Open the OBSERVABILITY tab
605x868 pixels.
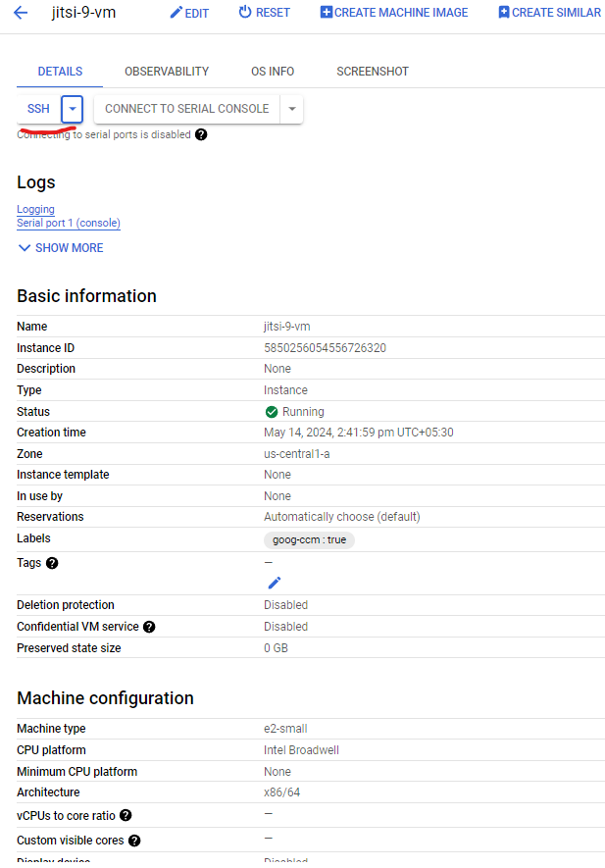pos(167,72)
